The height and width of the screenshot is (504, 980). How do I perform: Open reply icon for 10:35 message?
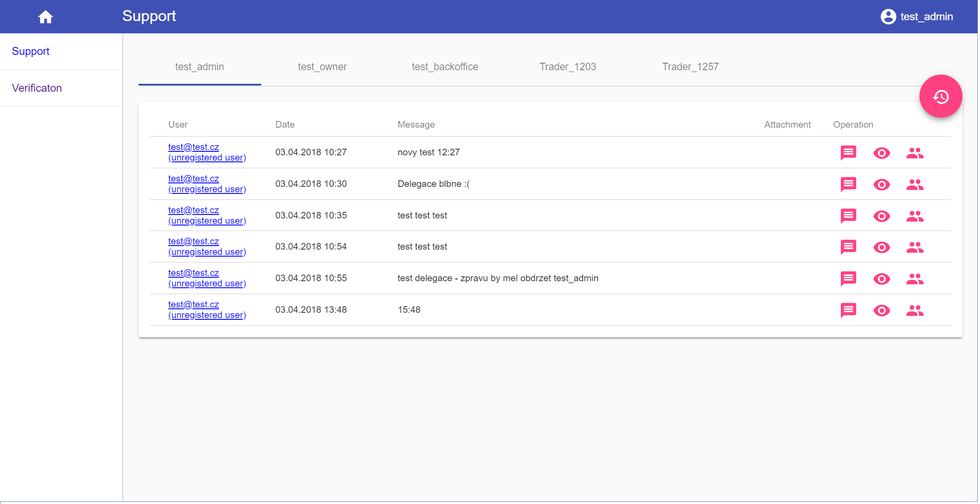pyautogui.click(x=848, y=216)
